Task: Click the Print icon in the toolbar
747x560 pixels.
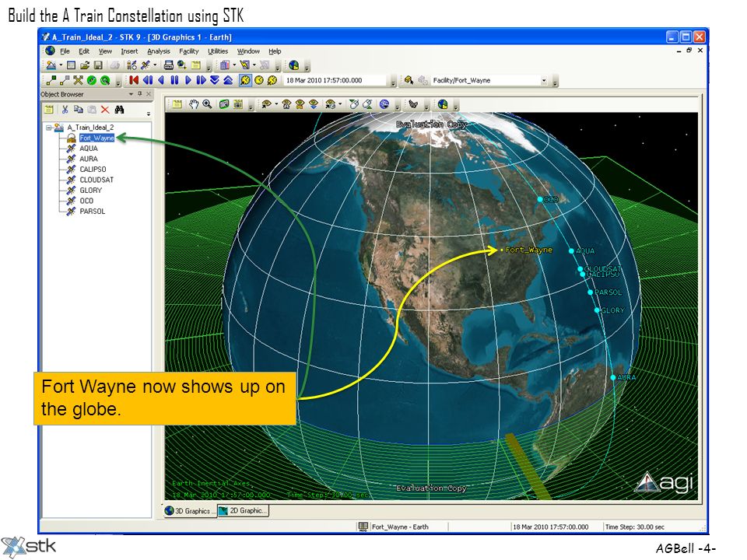Action: [x=168, y=65]
